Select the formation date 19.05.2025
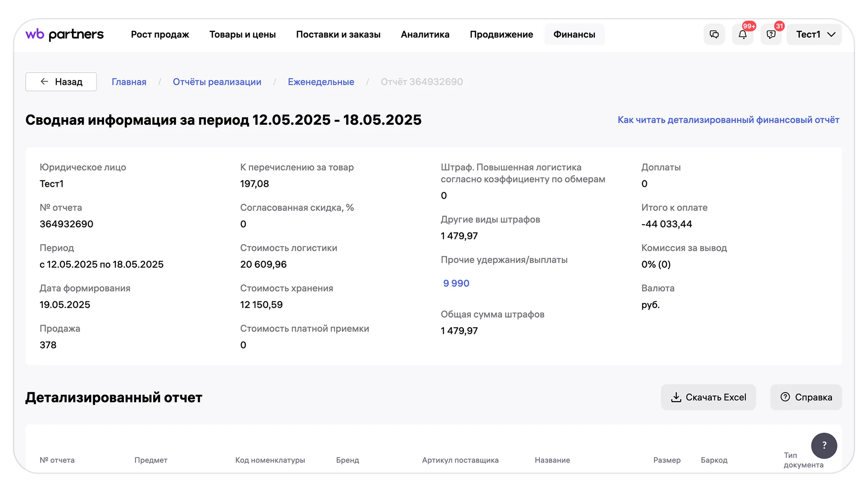 65,305
